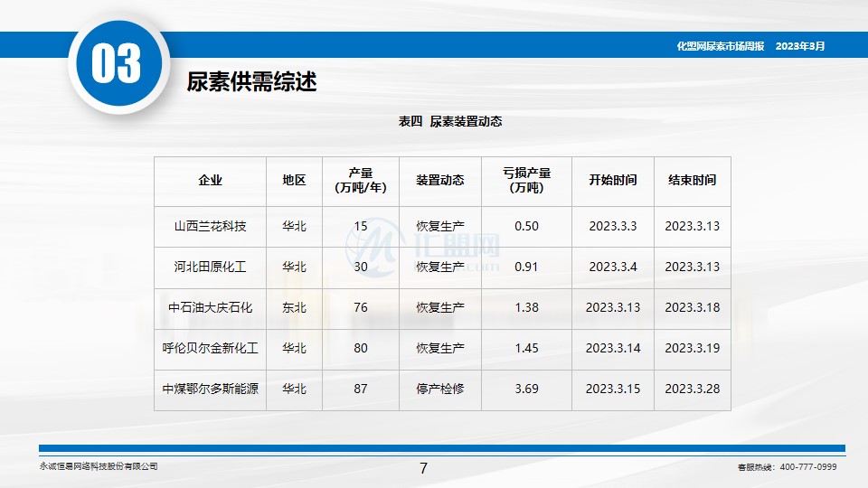Click the header text 化盟网尿素市场周报

[x=720, y=45]
